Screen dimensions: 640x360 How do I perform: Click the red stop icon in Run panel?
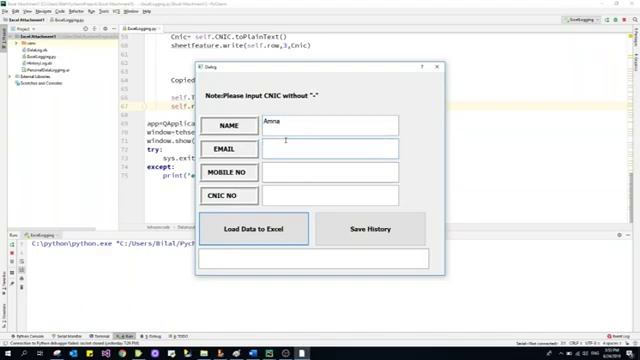pos(12,253)
